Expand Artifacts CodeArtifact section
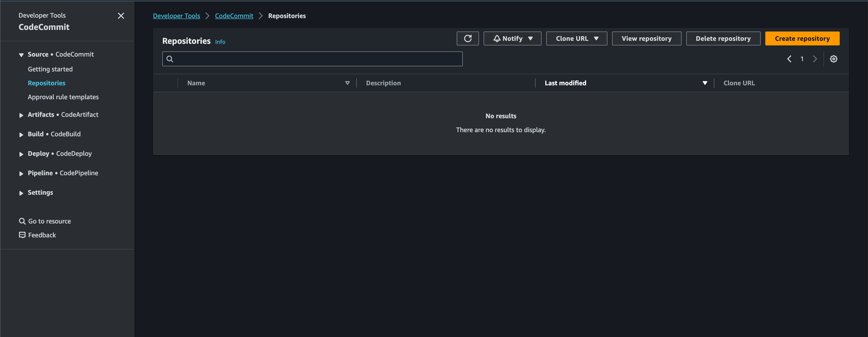 (x=21, y=115)
